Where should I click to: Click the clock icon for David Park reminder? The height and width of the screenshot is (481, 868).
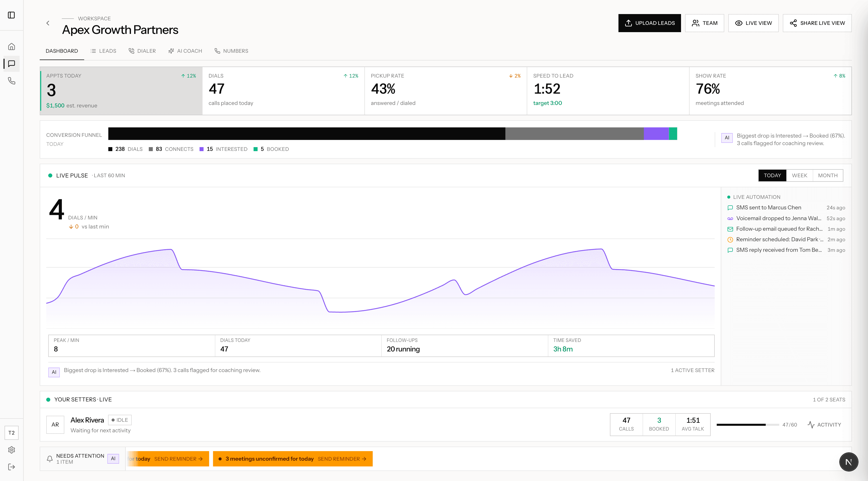click(730, 240)
